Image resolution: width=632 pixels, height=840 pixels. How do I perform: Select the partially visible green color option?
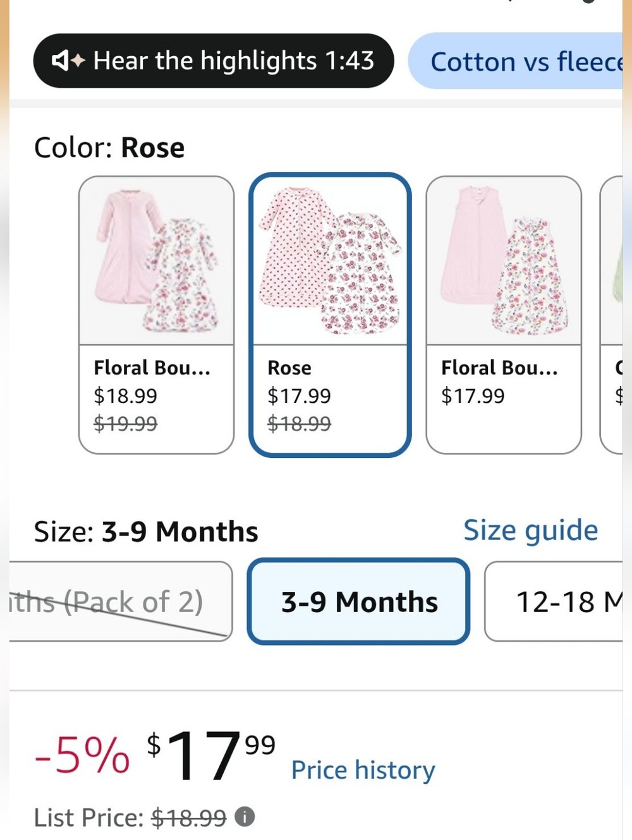tap(612, 315)
